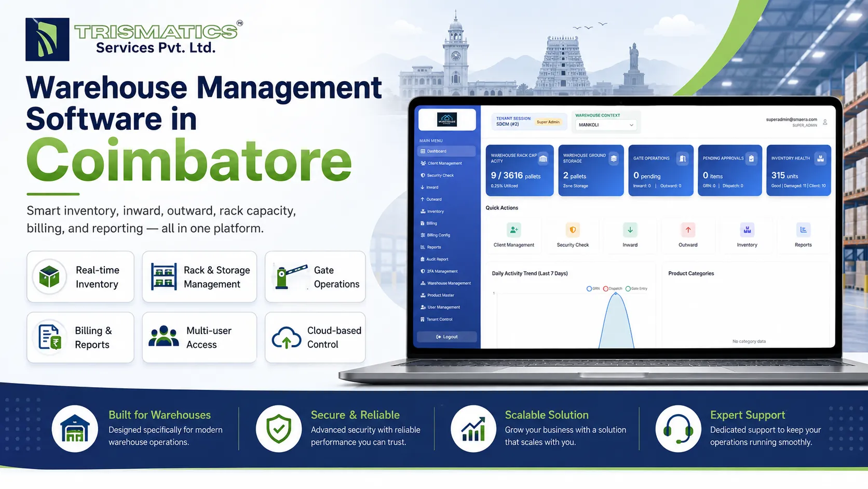Click the superadmin@smaera.com email text
Viewport: 868px width, 489px height.
pos(792,120)
